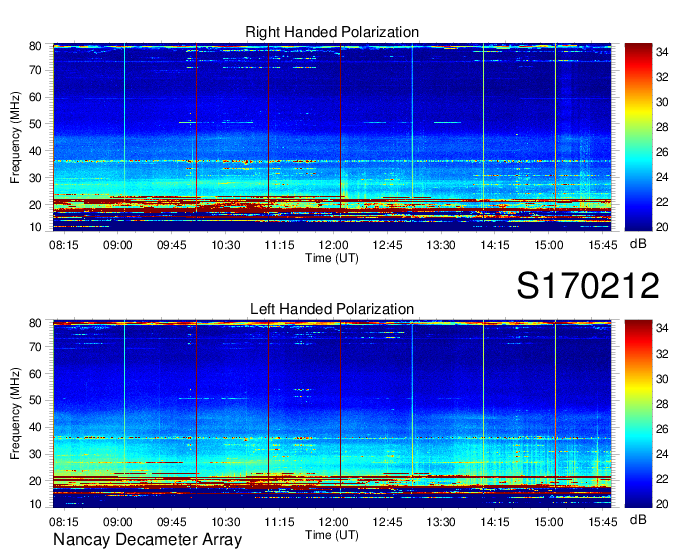This screenshot has height=552, width=680.
Task: Click the 10 frequency tick on upper plot
Action: [x=35, y=227]
